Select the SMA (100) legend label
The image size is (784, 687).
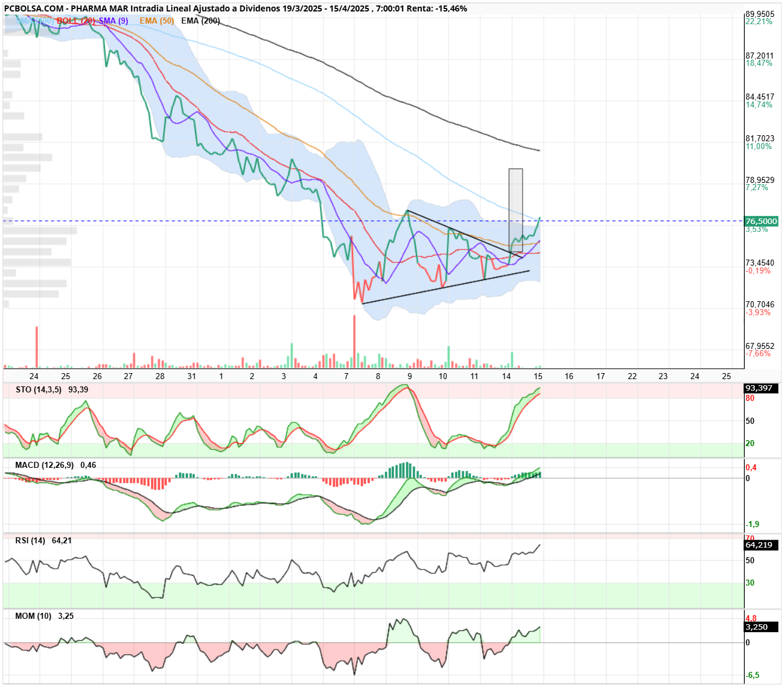[x=34, y=21]
